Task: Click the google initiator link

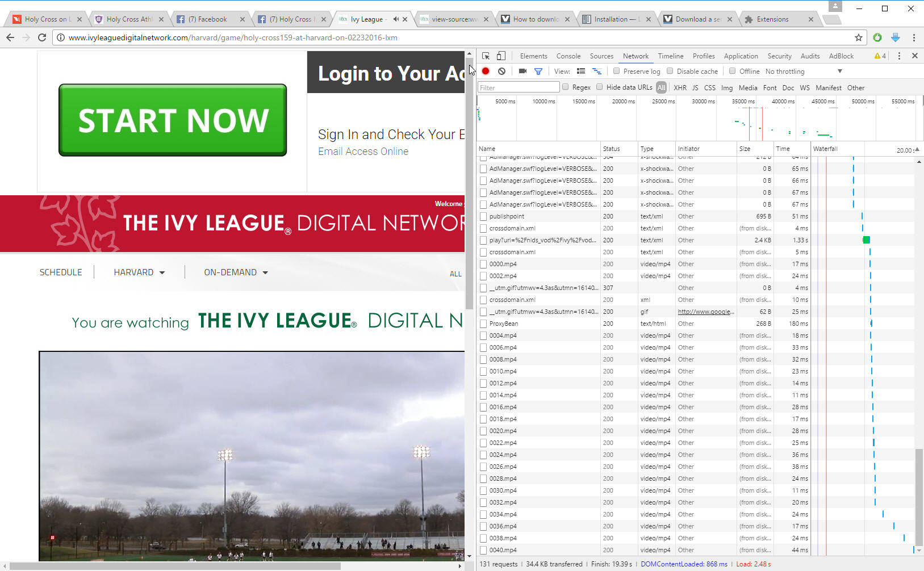Action: point(706,312)
